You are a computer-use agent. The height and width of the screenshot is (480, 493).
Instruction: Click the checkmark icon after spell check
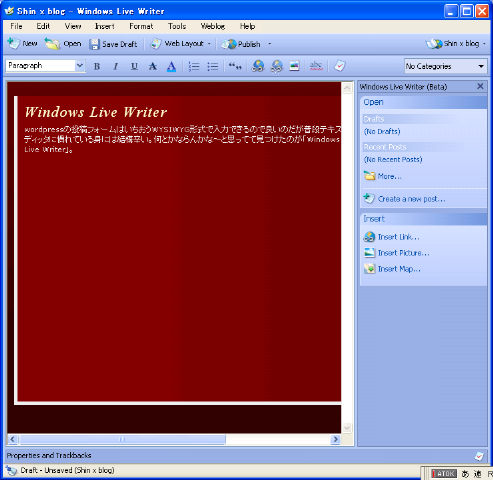coord(339,66)
